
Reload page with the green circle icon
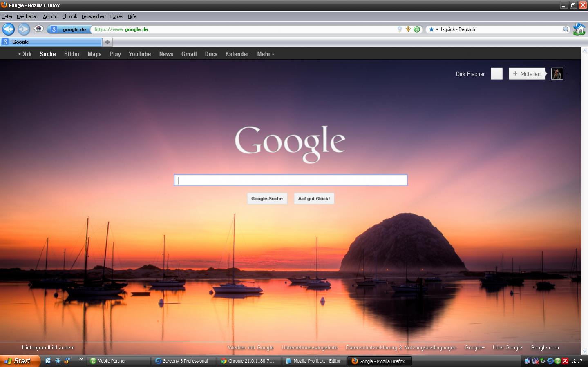click(417, 29)
